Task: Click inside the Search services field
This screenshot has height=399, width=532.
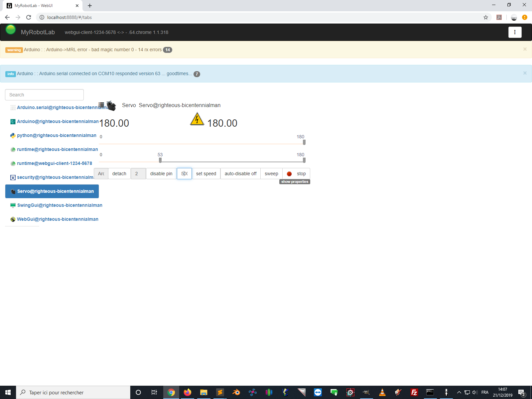Action: (x=44, y=95)
